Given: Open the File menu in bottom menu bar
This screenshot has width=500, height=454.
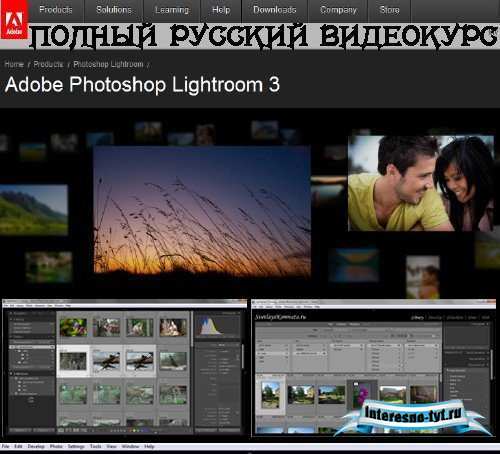Looking at the screenshot, I should click(x=5, y=446).
